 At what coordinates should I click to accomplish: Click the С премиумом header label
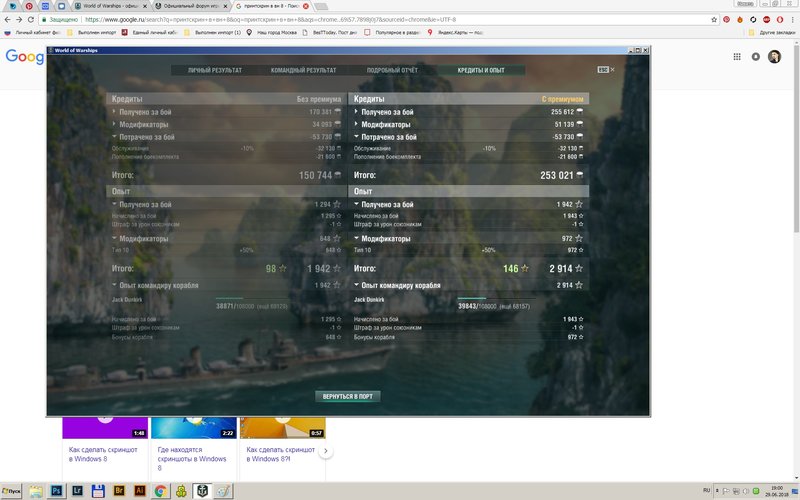[562, 99]
